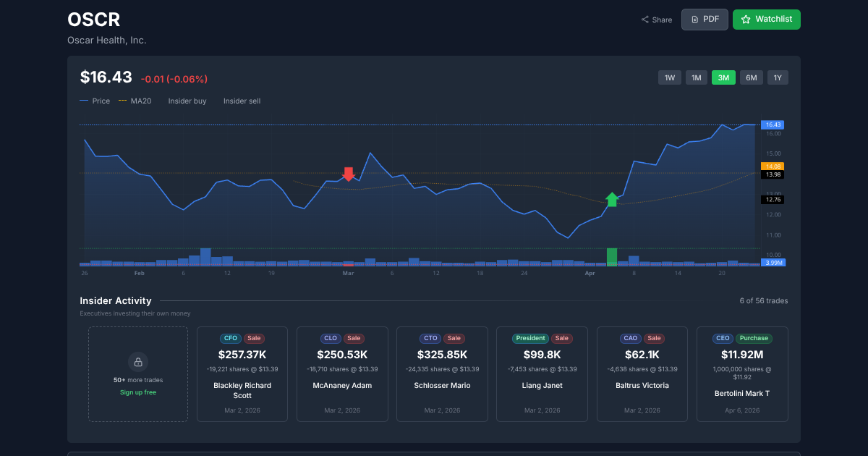Select the 1W time range
Screen dimensions: 868x456
[670, 77]
